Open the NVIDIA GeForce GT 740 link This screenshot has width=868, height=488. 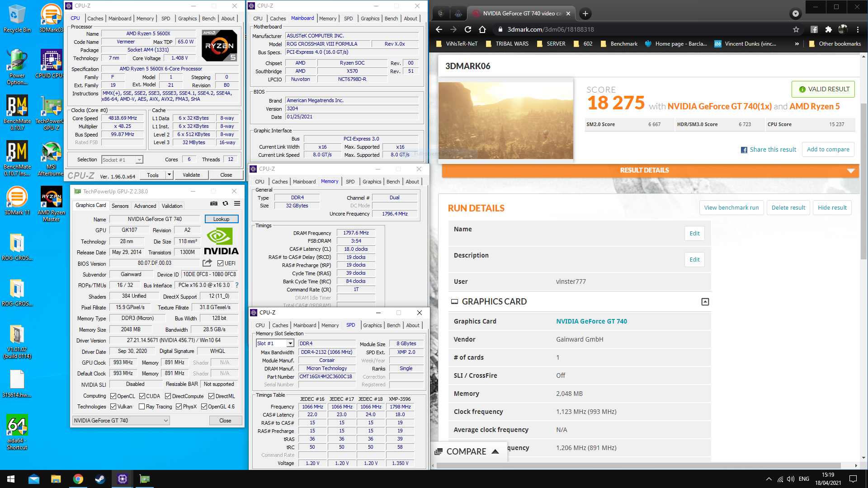[x=591, y=321]
